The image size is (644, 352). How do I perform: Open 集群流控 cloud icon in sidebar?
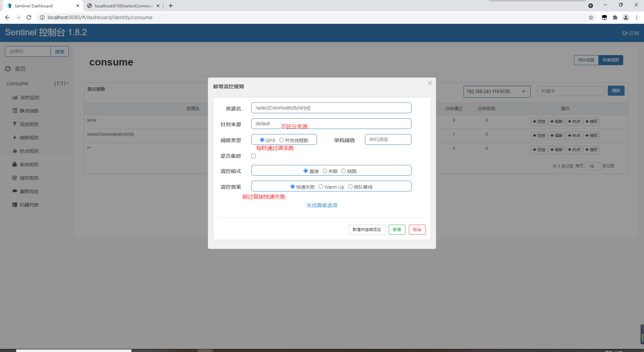click(15, 191)
